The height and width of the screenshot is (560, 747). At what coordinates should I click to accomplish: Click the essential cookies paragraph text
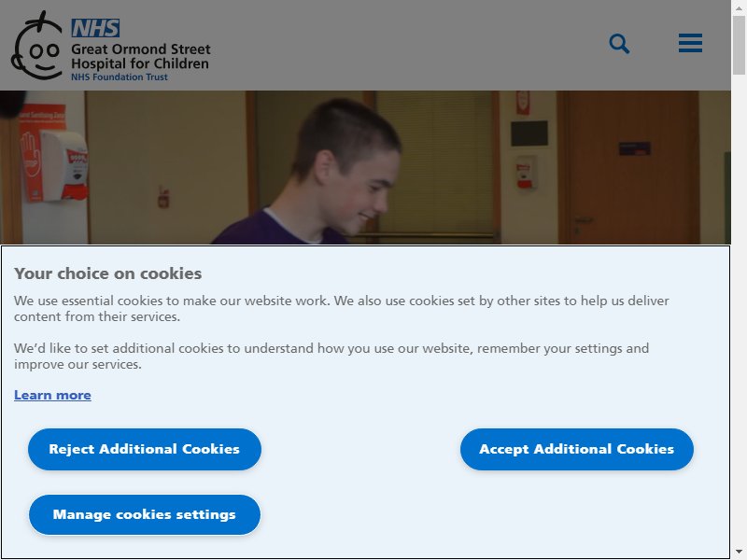pyautogui.click(x=341, y=309)
